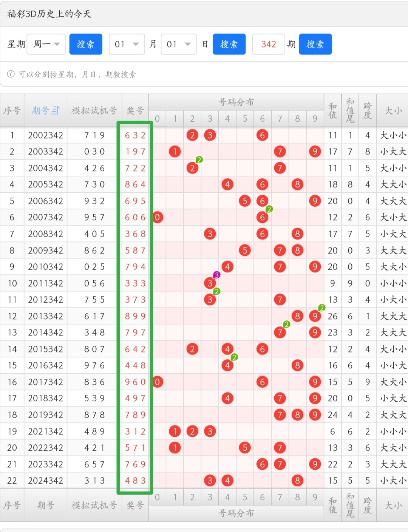This screenshot has width=408, height=532.
Task: Click the info icon before the search hint
Action: pyautogui.click(x=11, y=74)
